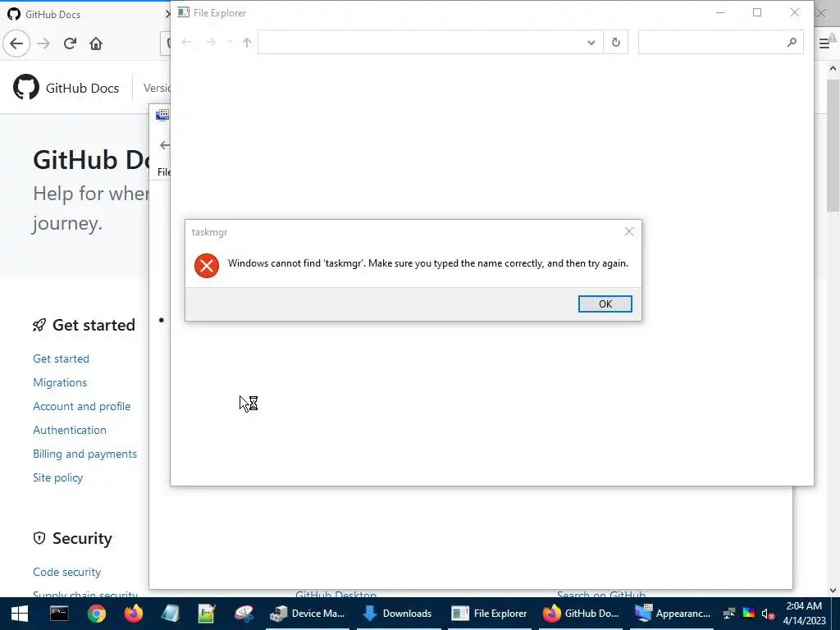Open Account and profile link
Image resolution: width=840 pixels, height=630 pixels.
coord(81,406)
